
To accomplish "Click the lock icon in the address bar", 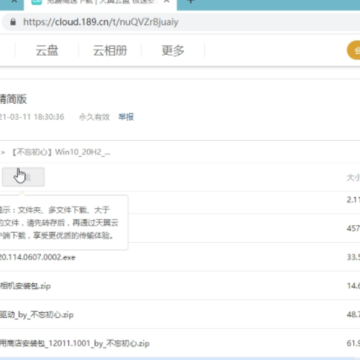I will 13,22.
